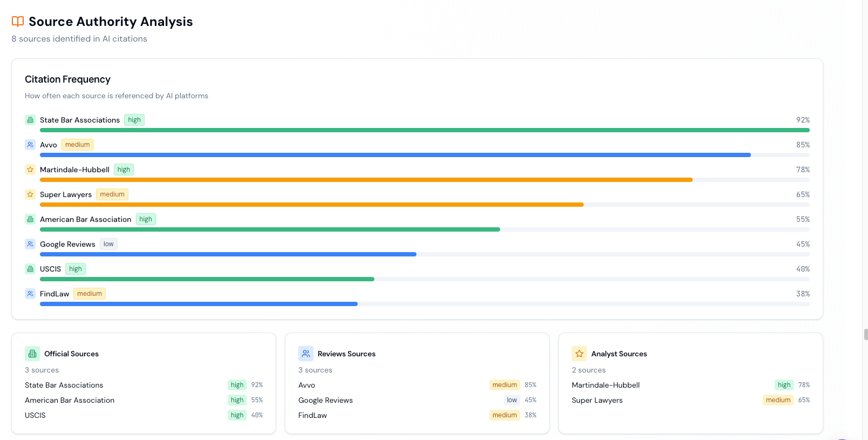
Task: Click the Source Authority Analysis heading
Action: (x=111, y=22)
